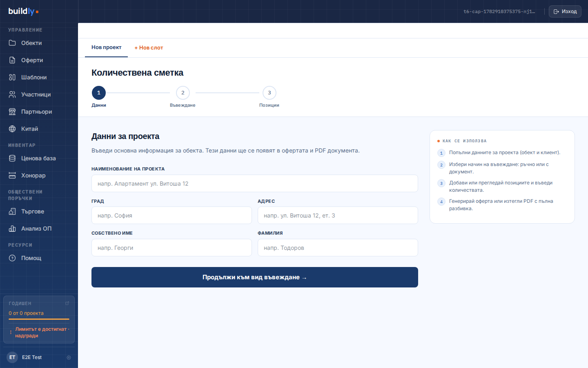
Task: Select the Шаблони templates icon
Action: point(12,77)
